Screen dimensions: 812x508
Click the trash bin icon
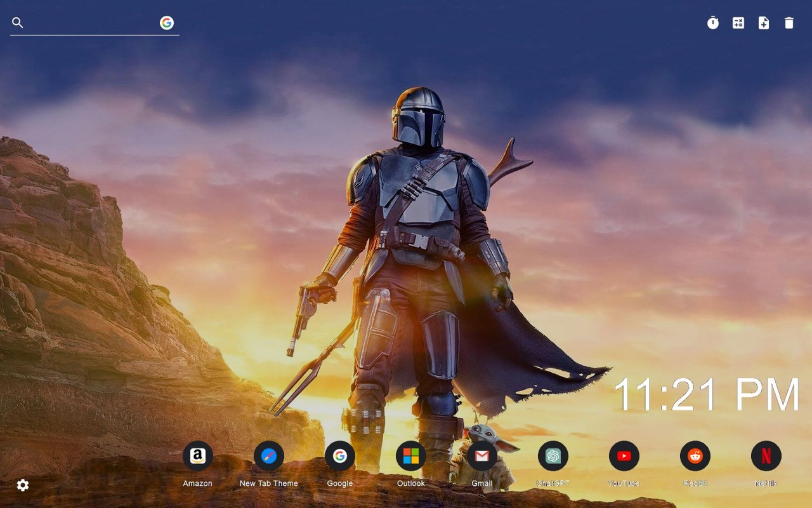pos(789,23)
